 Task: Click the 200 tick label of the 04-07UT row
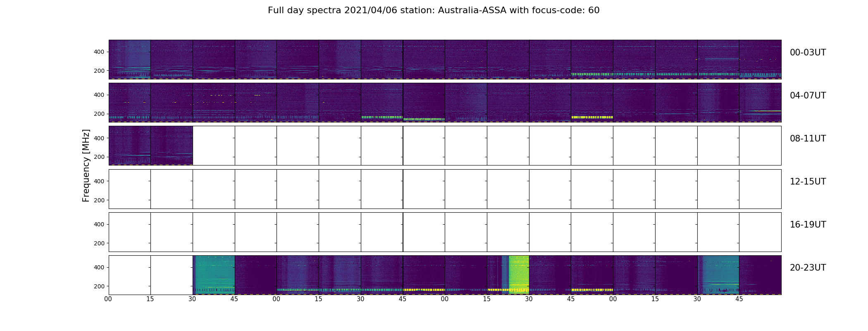coord(99,114)
